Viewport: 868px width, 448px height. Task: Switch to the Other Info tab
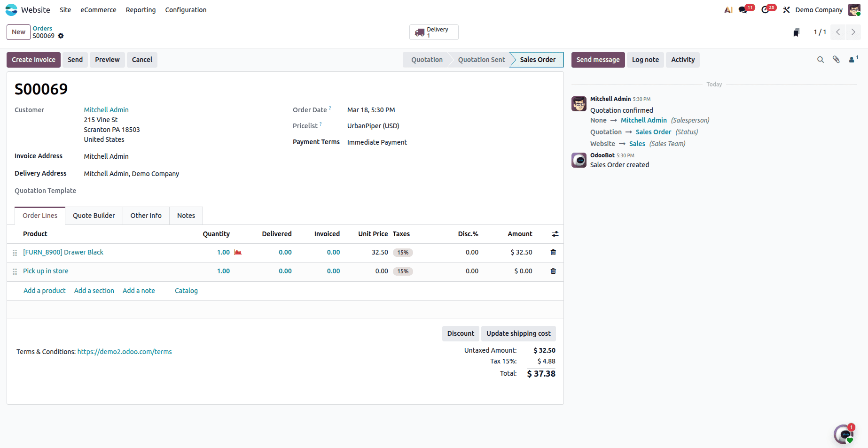(146, 216)
